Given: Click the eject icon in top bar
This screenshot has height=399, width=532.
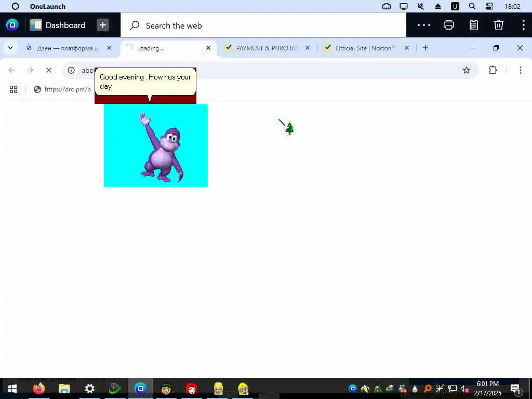Looking at the screenshot, I should pos(437,6).
